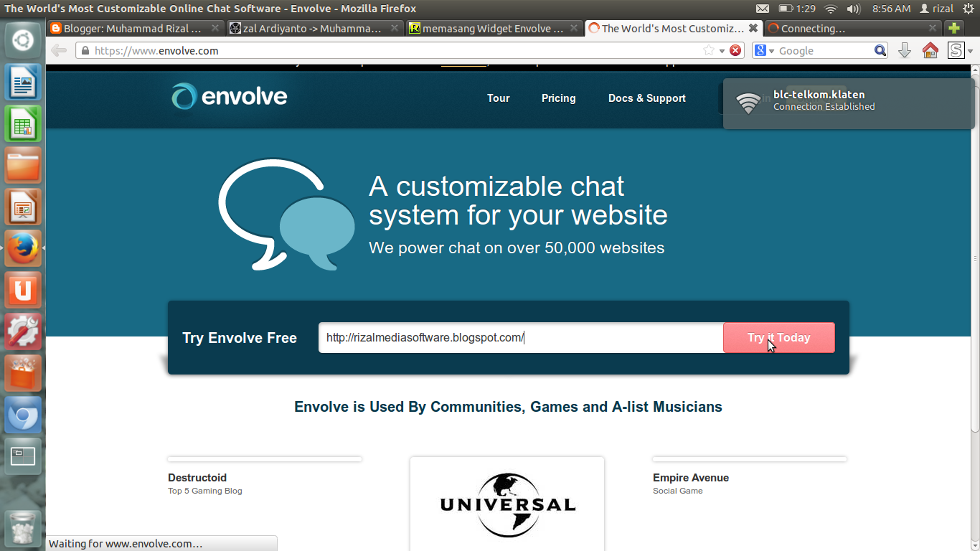Image resolution: width=980 pixels, height=551 pixels.
Task: Click the browser address bar
Action: click(x=409, y=51)
